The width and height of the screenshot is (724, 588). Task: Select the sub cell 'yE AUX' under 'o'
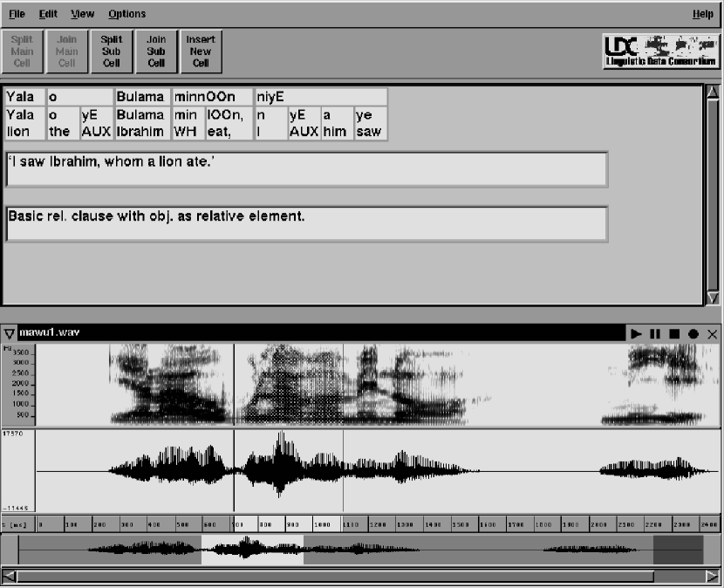pos(97,123)
